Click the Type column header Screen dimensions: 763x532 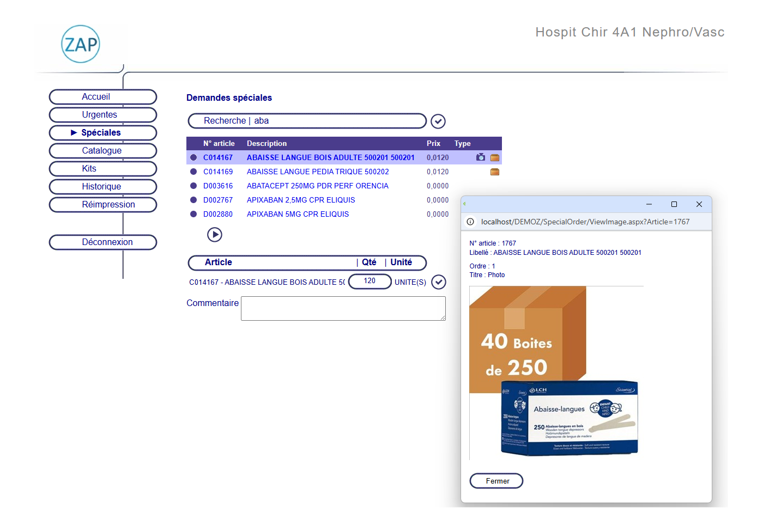pyautogui.click(x=462, y=143)
